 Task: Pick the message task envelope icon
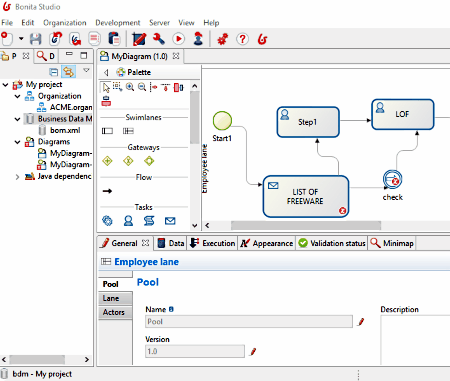click(x=170, y=221)
